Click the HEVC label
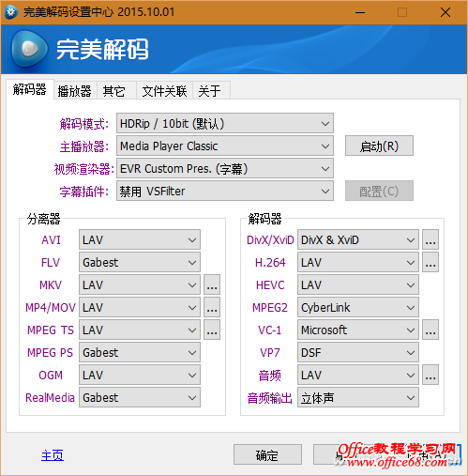 270,285
